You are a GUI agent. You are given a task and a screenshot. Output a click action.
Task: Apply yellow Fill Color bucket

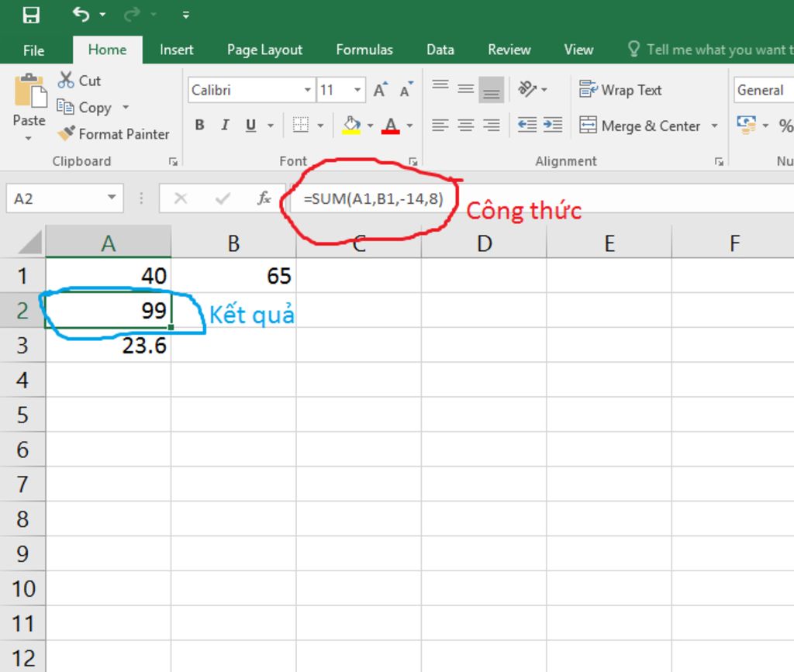pyautogui.click(x=351, y=125)
